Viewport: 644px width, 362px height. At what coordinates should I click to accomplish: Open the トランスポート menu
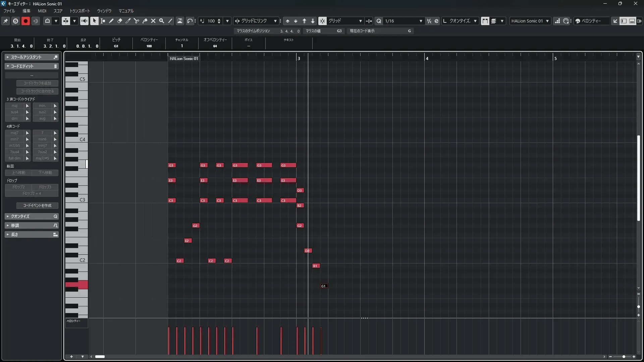tap(80, 11)
